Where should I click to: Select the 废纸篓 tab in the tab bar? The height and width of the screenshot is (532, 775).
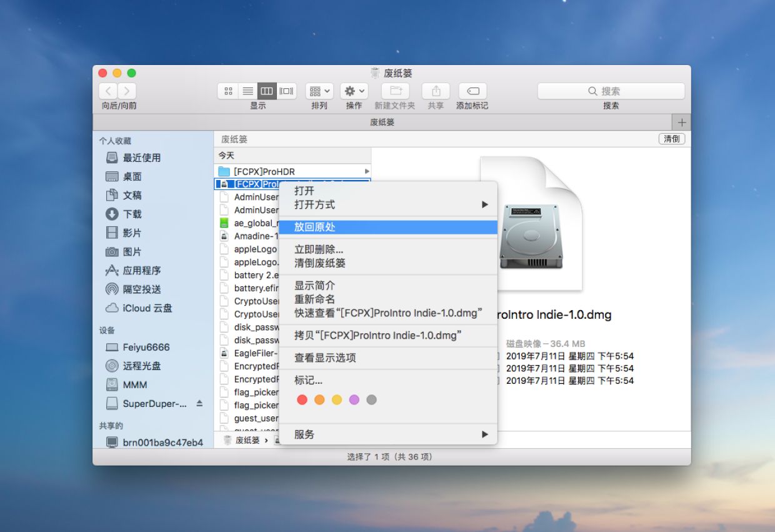[x=382, y=123]
